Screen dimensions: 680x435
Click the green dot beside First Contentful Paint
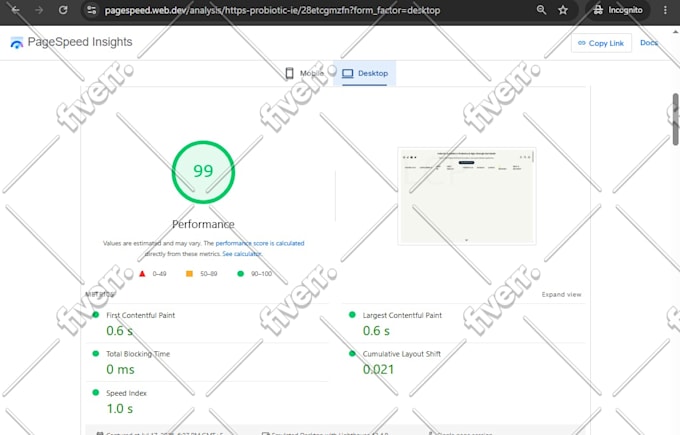click(96, 315)
